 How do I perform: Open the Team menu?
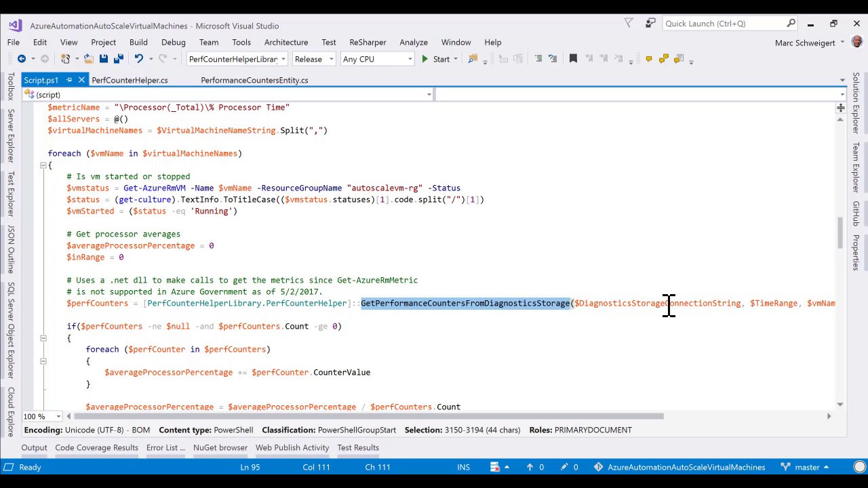tap(209, 42)
